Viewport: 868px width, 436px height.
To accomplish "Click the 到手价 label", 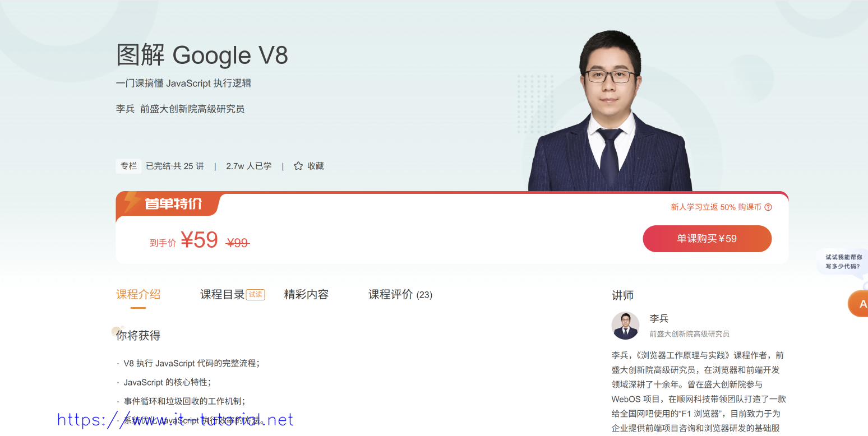I will [x=163, y=243].
